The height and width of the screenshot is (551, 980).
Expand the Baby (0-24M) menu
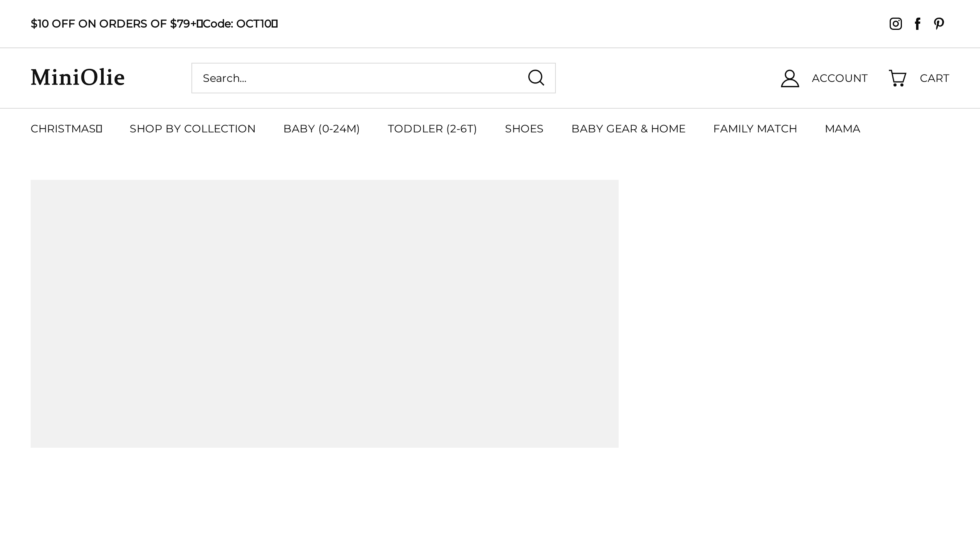(322, 129)
